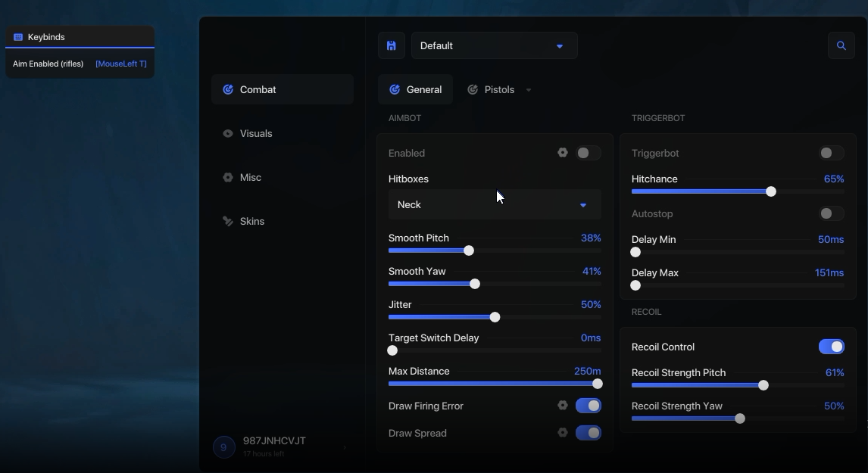
Task: Toggle the Aimbot Enabled switch
Action: pos(588,153)
